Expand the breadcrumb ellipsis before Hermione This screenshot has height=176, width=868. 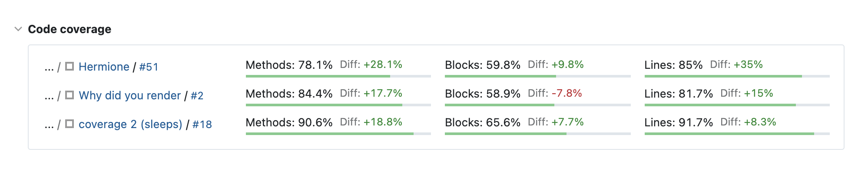point(49,67)
